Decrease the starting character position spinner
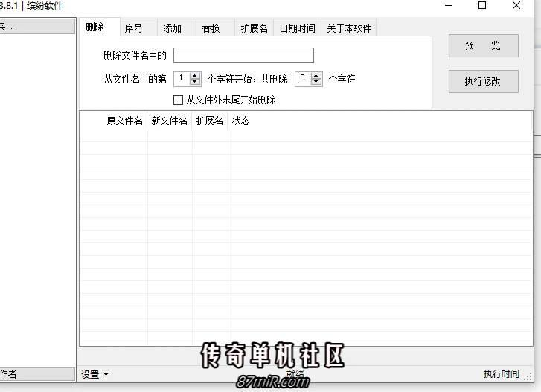The width and height of the screenshot is (541, 392). click(x=195, y=82)
